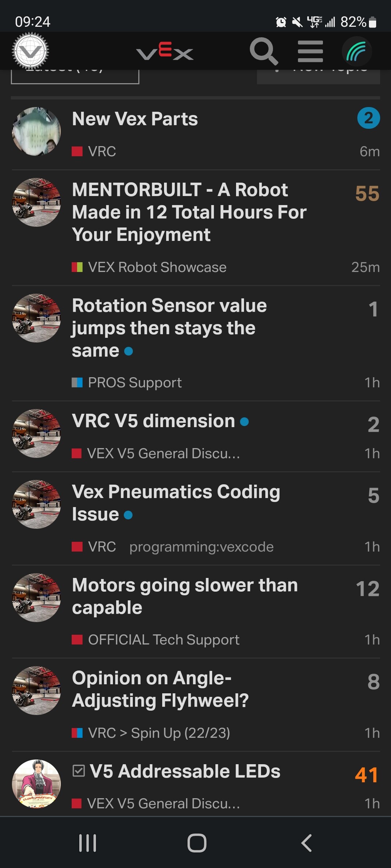The image size is (391, 868).
Task: Open the Motors going slower than capable topic
Action: [x=185, y=596]
